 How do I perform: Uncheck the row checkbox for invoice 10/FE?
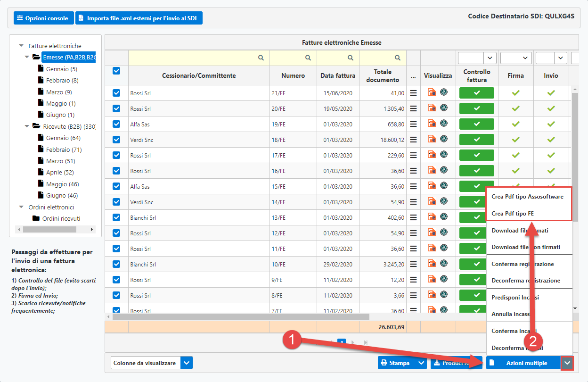point(116,264)
